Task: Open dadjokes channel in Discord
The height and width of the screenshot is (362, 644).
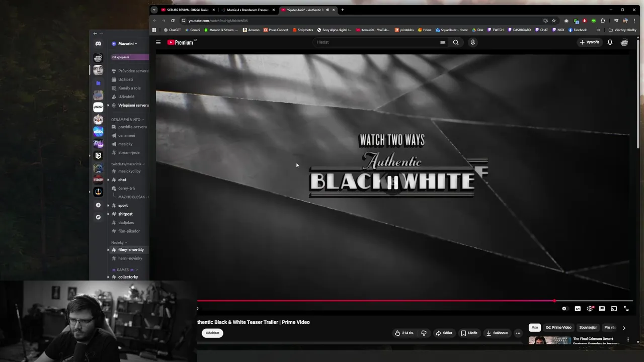Action: pyautogui.click(x=126, y=223)
